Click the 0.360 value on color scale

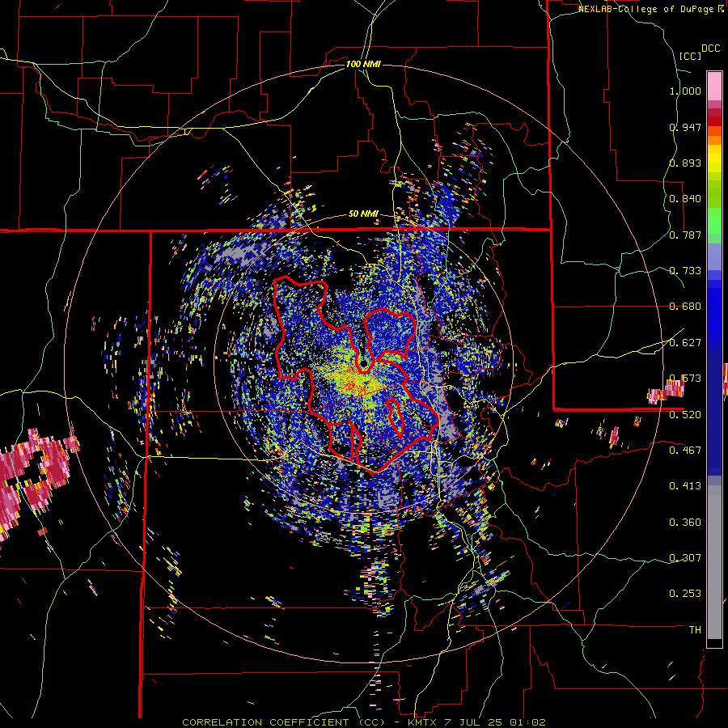point(685,523)
